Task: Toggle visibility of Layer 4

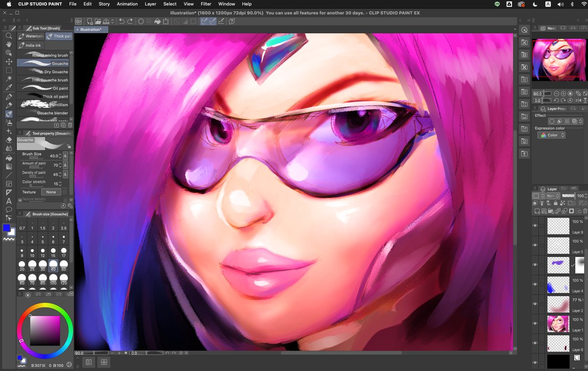Action: pyautogui.click(x=535, y=284)
